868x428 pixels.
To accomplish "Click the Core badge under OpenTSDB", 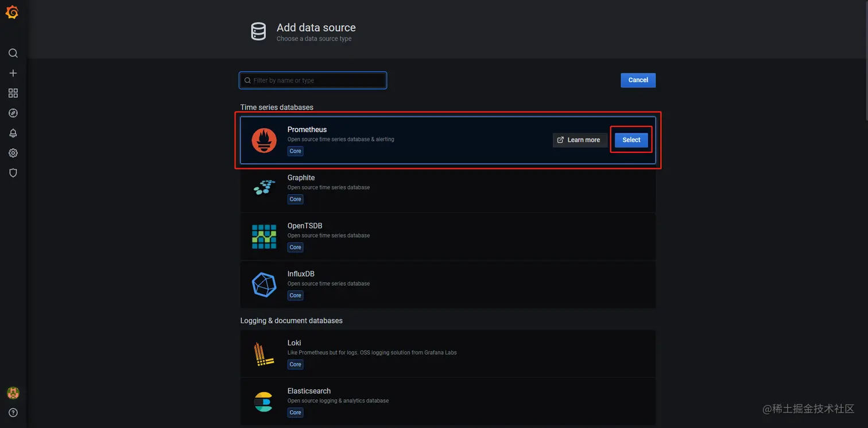I will pos(295,248).
